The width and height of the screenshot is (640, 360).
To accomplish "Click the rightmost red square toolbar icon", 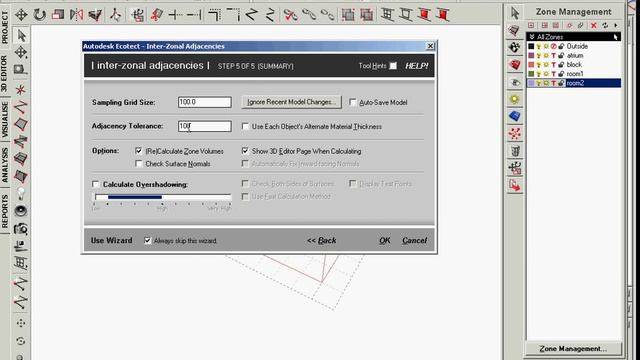I will click(x=442, y=15).
